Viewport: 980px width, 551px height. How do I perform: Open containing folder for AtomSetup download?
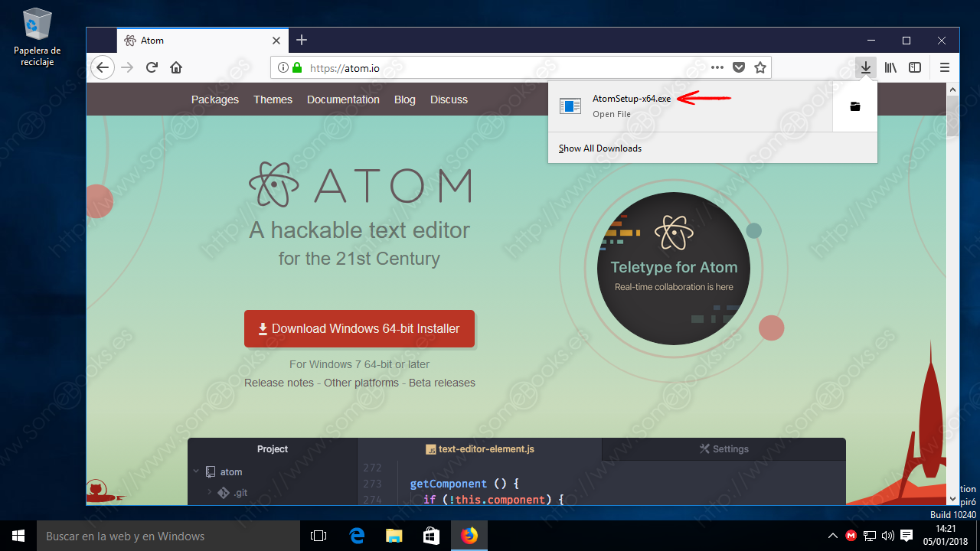tap(855, 106)
